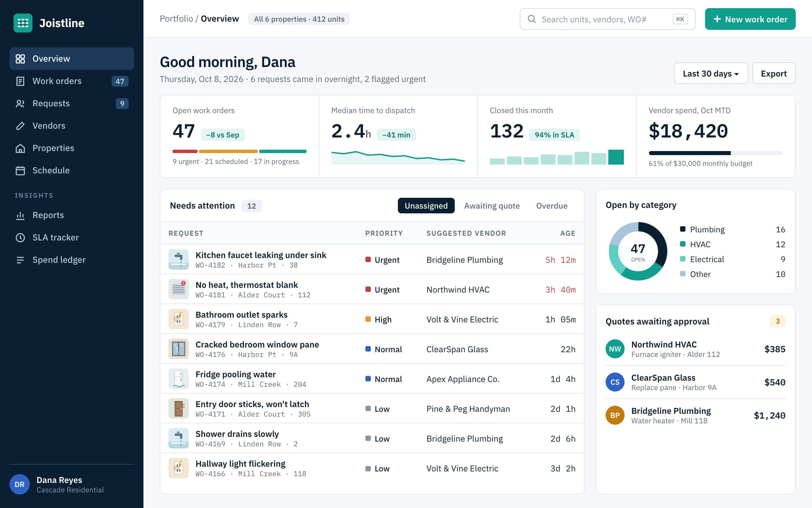Click the faucet icon for WO-4182
The image size is (812, 508).
click(179, 259)
